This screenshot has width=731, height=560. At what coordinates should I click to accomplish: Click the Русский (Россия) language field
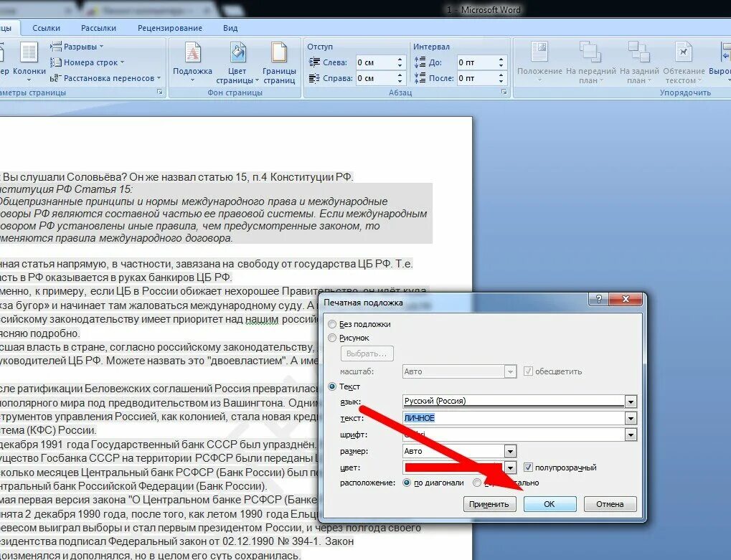pos(514,402)
